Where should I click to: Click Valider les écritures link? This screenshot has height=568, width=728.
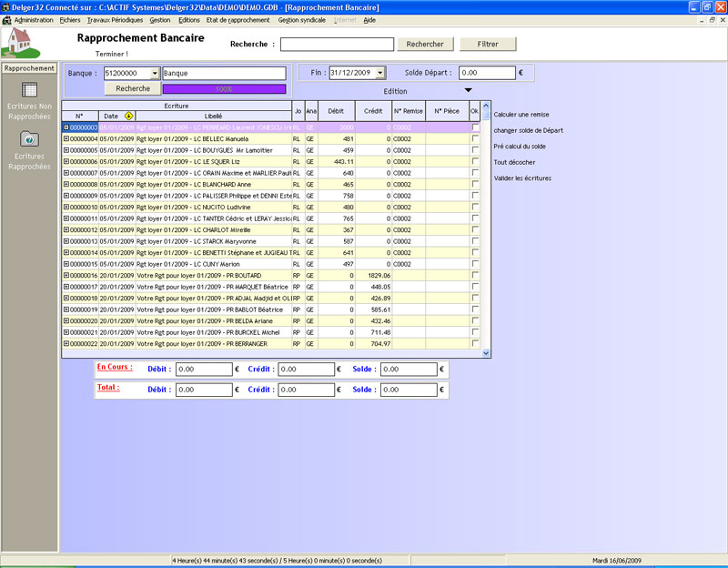(x=522, y=178)
